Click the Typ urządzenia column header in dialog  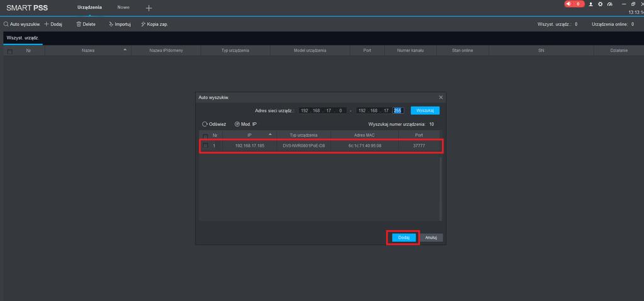(x=304, y=135)
